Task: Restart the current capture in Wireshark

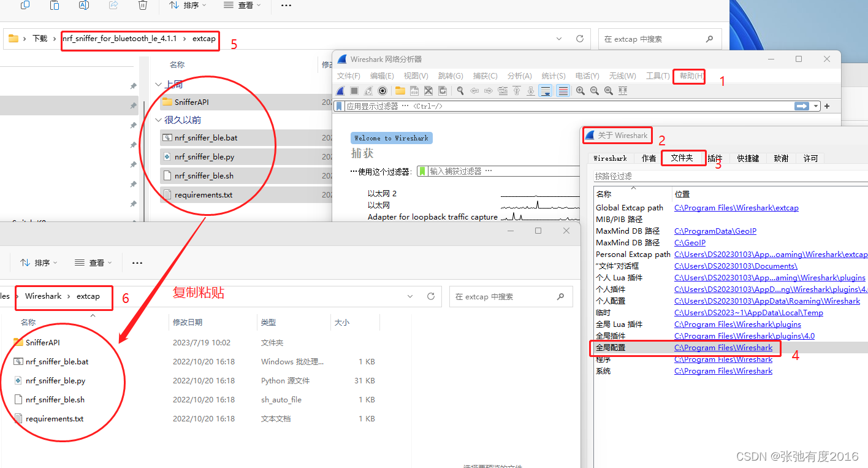Action: (368, 91)
